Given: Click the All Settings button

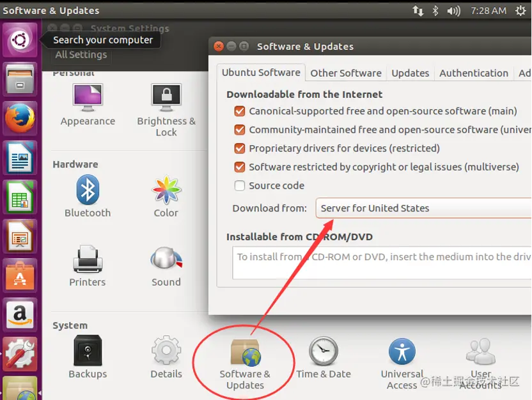Looking at the screenshot, I should [81, 54].
